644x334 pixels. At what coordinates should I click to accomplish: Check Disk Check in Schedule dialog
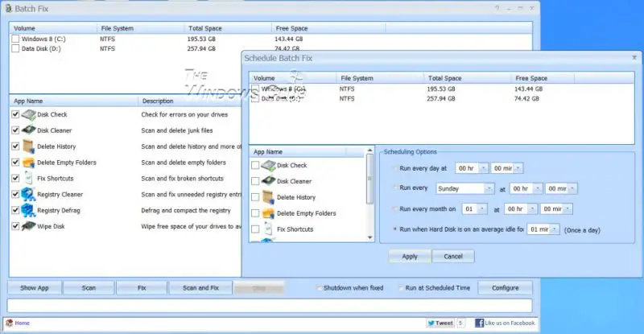[255, 165]
